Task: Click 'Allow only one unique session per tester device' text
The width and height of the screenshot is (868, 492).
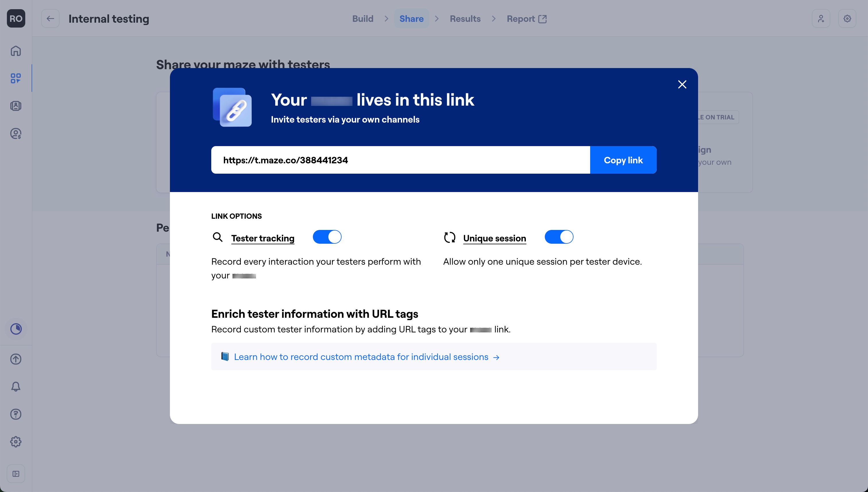Action: point(542,262)
